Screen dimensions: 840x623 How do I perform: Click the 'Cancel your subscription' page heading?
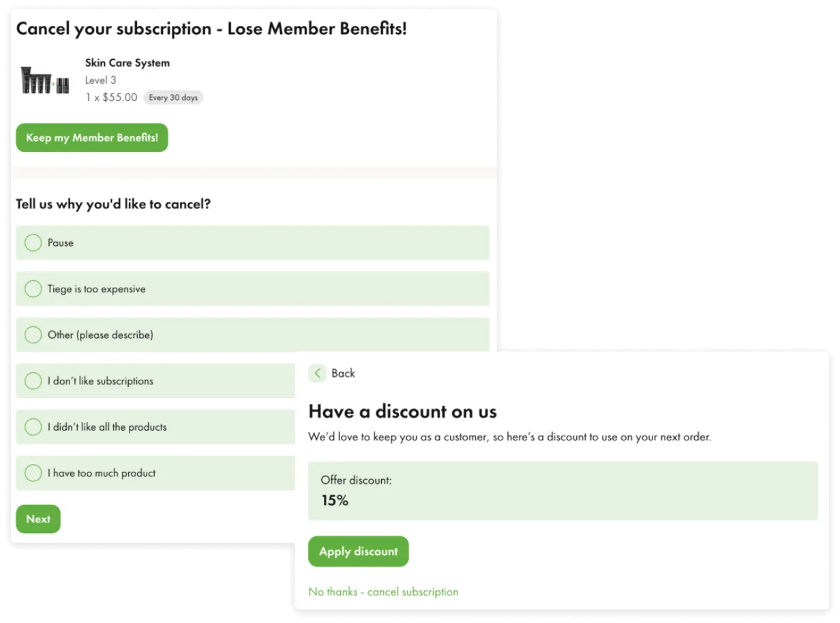[211, 29]
